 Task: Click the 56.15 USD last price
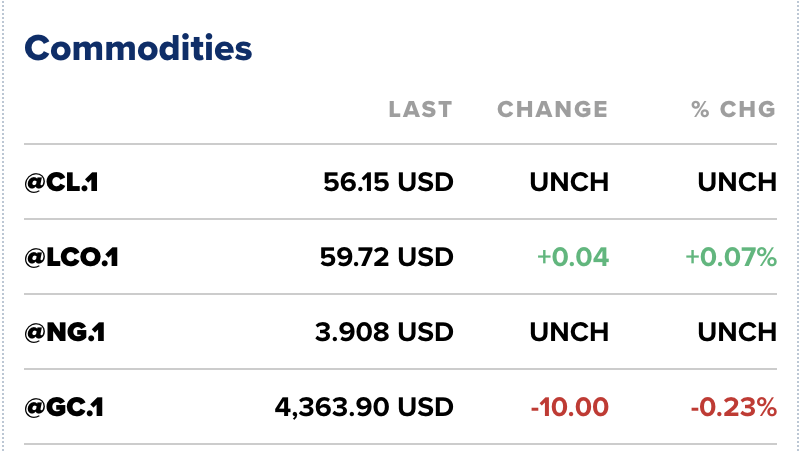388,182
